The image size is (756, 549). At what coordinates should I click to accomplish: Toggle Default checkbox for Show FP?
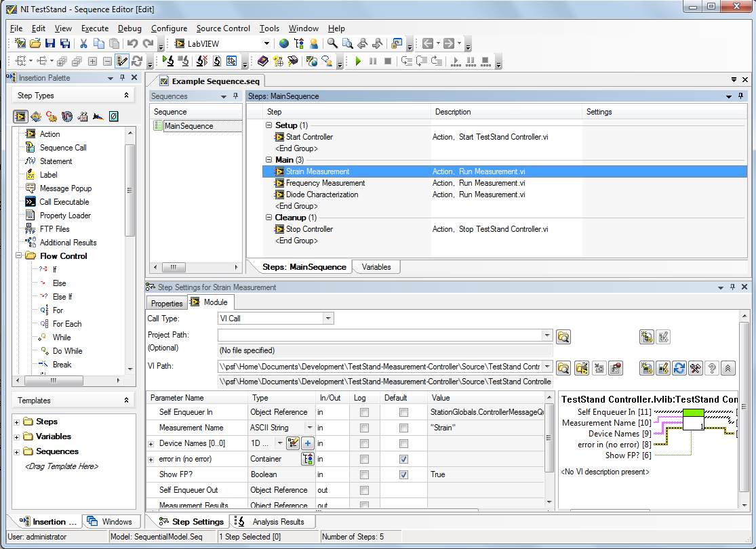(x=403, y=474)
